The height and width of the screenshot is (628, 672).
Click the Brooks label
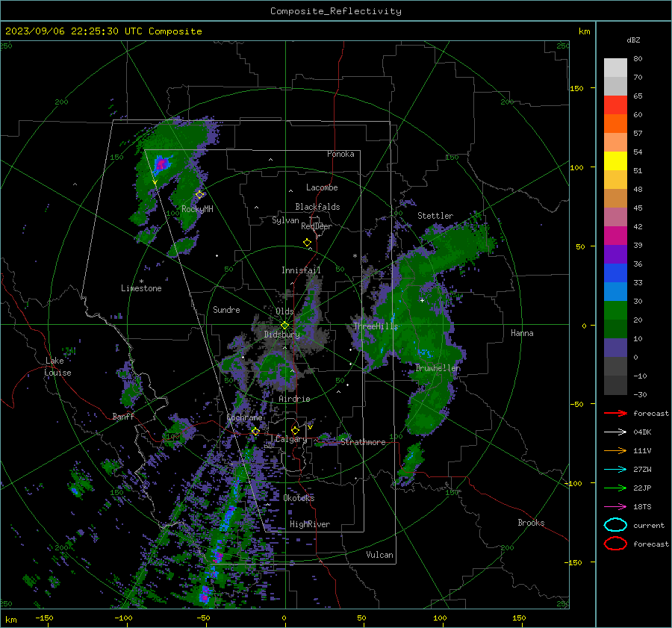[531, 523]
